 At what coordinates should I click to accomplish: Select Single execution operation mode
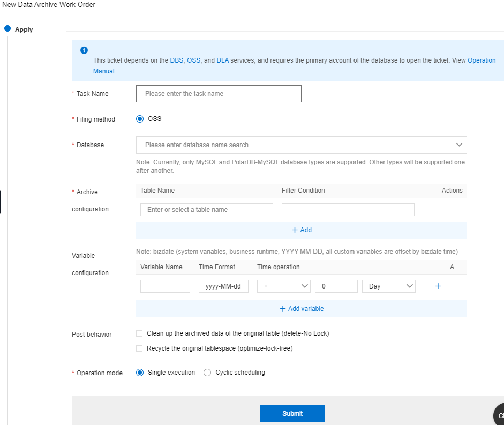[x=140, y=373]
